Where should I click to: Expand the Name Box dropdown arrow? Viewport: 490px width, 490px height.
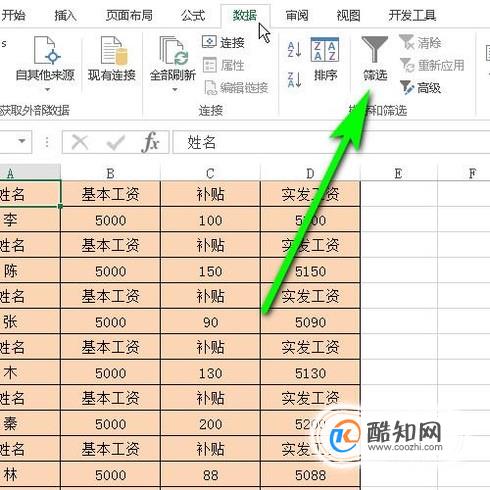point(22,141)
